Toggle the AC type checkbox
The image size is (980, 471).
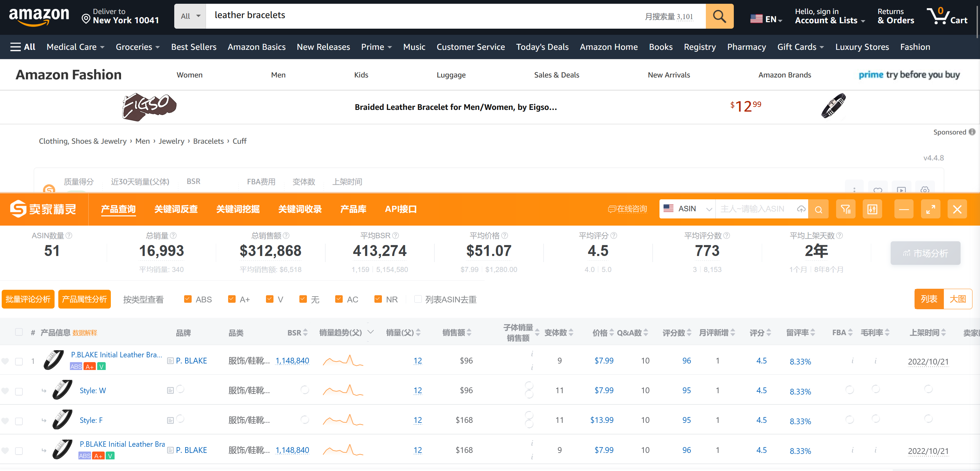[x=339, y=299]
